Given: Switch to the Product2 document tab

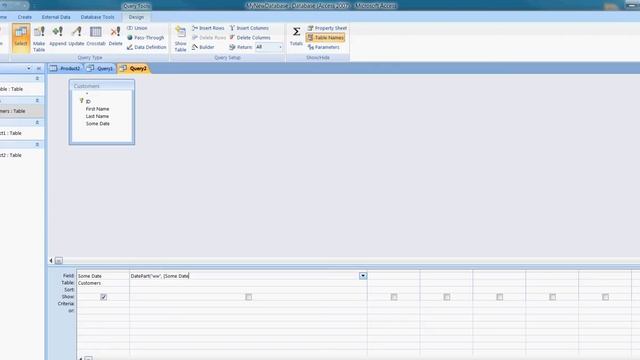Looking at the screenshot, I should point(66,69).
